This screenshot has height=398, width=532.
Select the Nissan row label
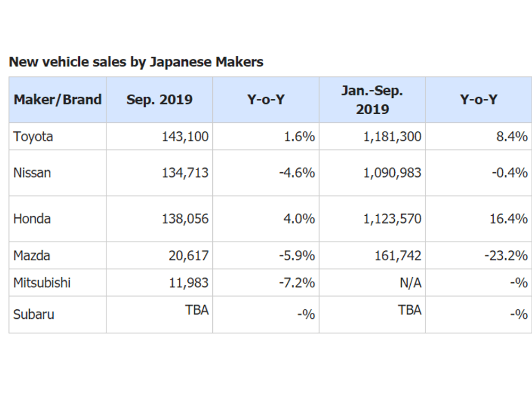click(32, 173)
